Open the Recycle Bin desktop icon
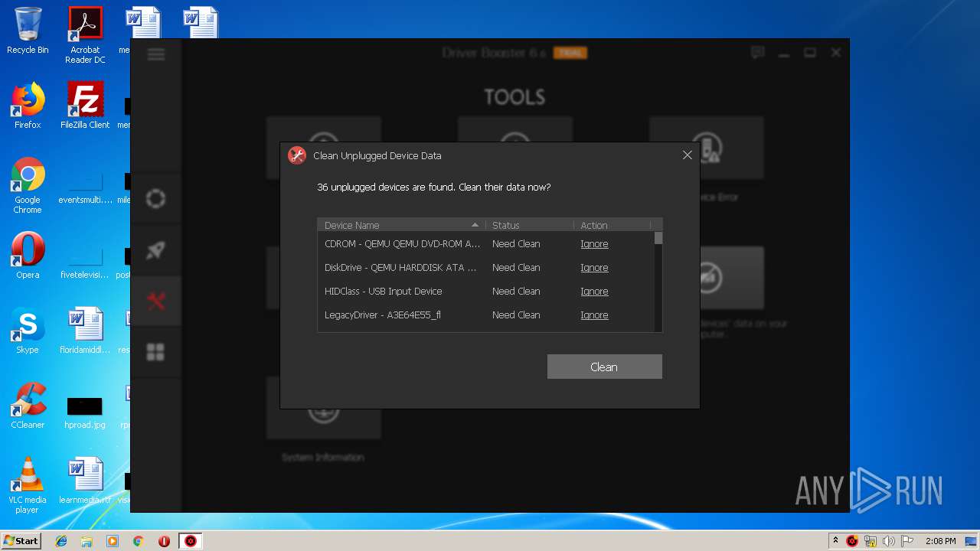The width and height of the screenshot is (980, 551). [28, 31]
